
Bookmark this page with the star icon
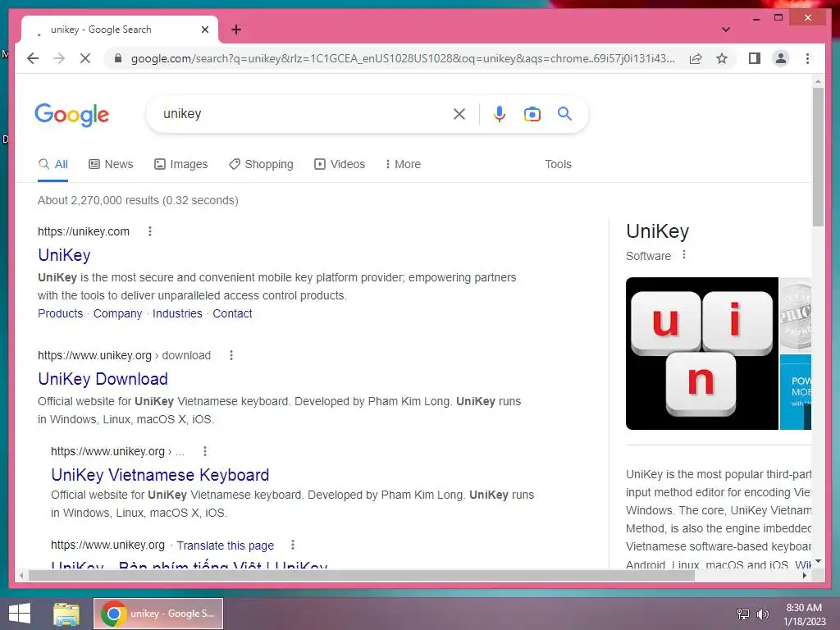[x=722, y=58]
